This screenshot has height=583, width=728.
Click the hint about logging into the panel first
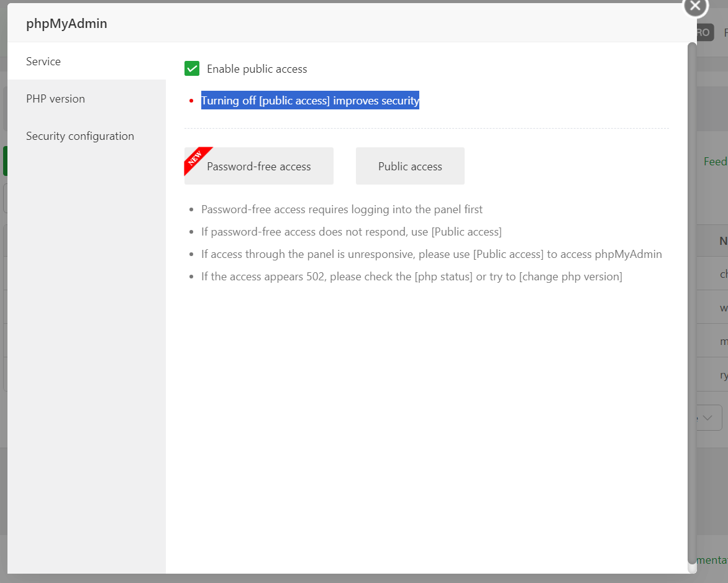point(342,209)
